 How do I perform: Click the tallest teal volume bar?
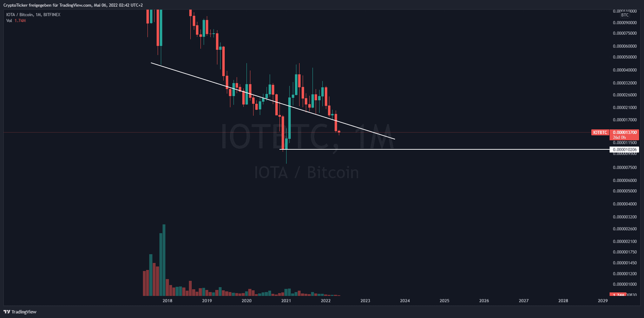pos(164,259)
